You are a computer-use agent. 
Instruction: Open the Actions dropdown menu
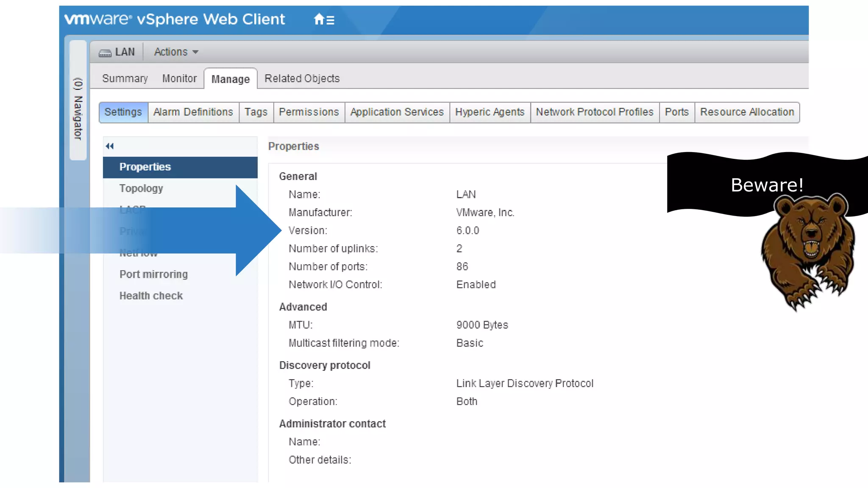pos(176,52)
